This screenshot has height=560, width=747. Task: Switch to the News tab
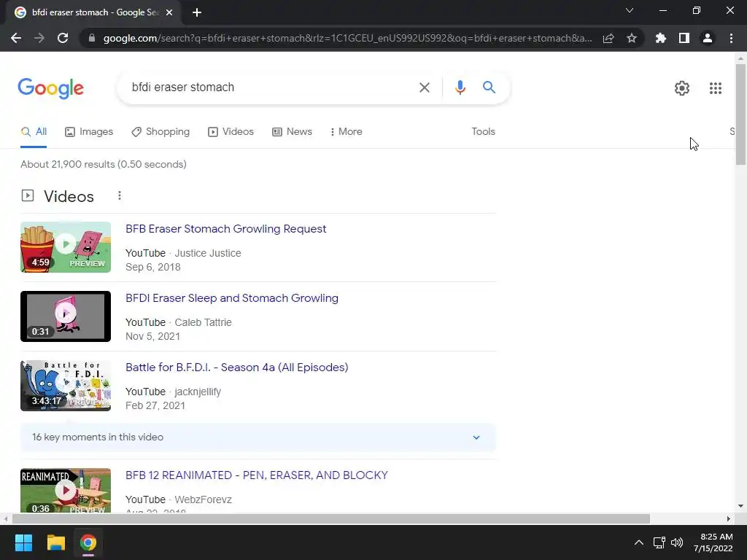click(x=292, y=131)
